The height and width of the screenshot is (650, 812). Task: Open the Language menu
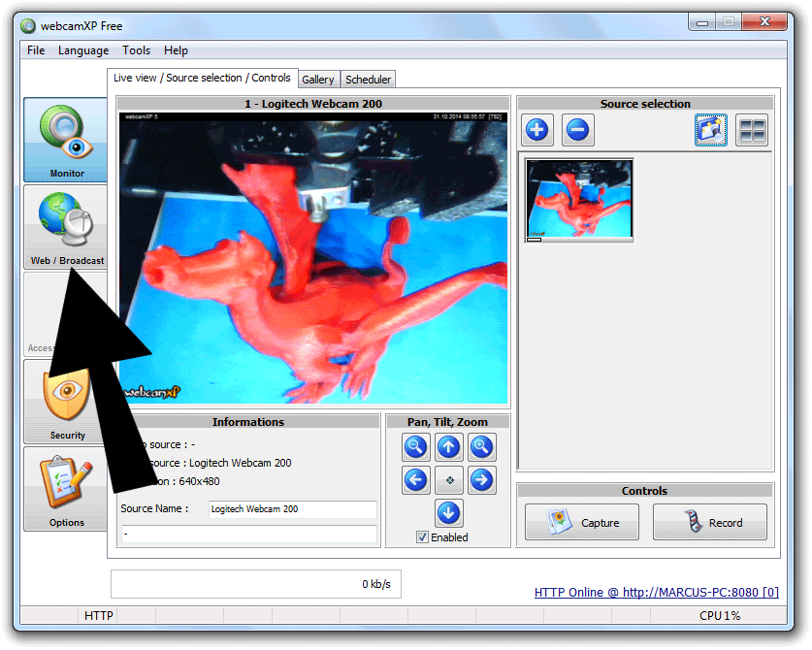(x=83, y=50)
